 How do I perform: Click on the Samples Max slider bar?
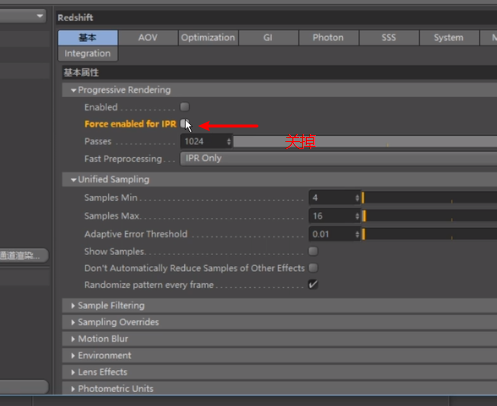point(429,216)
